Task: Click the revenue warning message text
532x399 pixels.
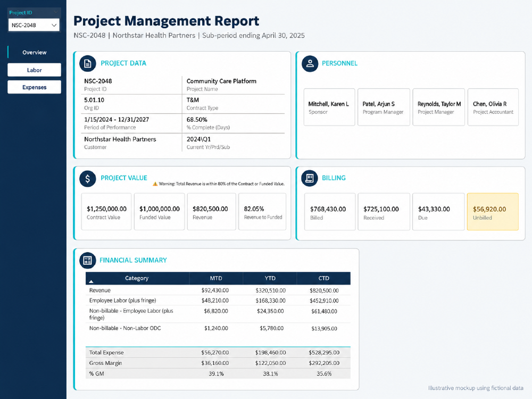Action: 221,184
